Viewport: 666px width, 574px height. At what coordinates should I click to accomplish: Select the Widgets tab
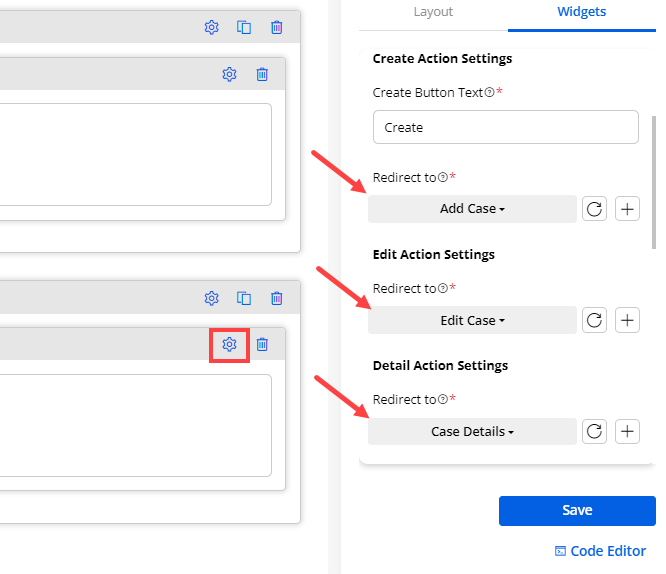click(581, 12)
